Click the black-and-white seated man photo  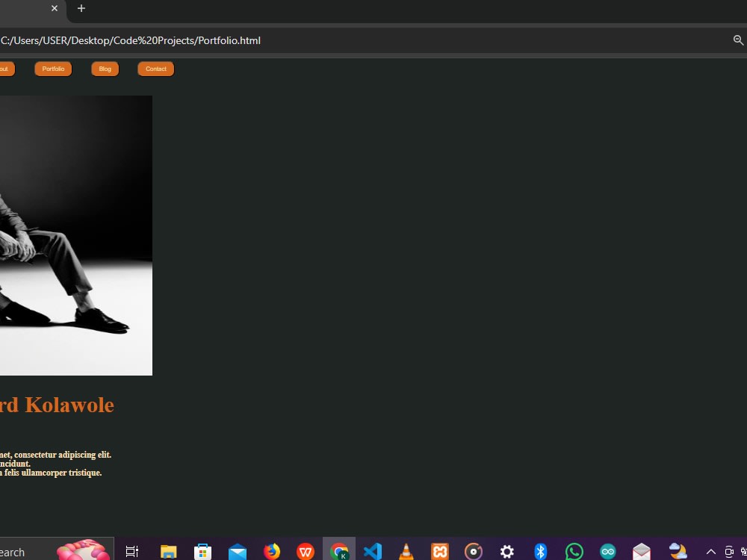point(75,235)
